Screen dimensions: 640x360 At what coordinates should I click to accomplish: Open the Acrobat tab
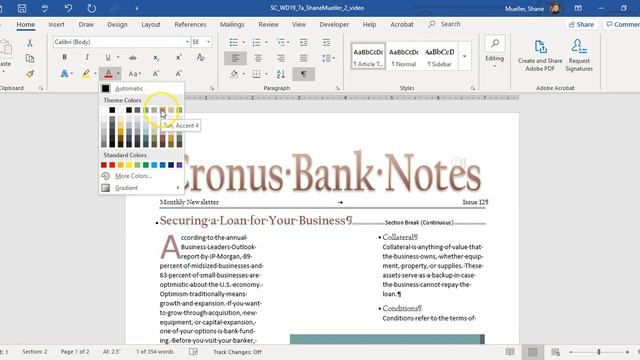(x=402, y=24)
